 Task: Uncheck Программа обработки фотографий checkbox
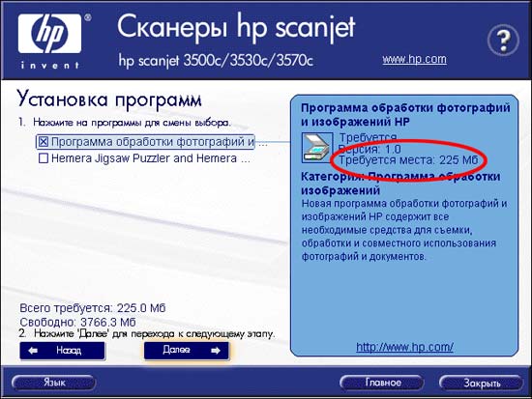point(44,142)
